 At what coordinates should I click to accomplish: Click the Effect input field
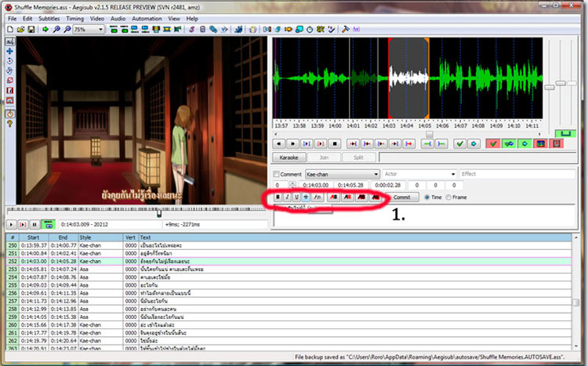tap(517, 174)
